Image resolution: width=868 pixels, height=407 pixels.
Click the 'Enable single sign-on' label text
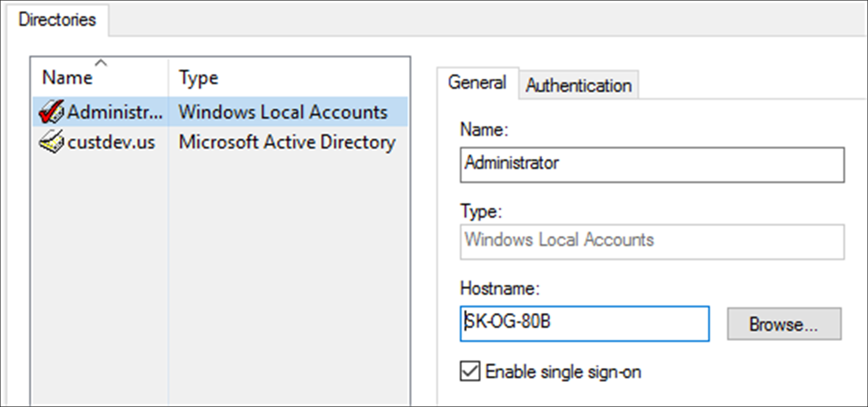click(563, 372)
